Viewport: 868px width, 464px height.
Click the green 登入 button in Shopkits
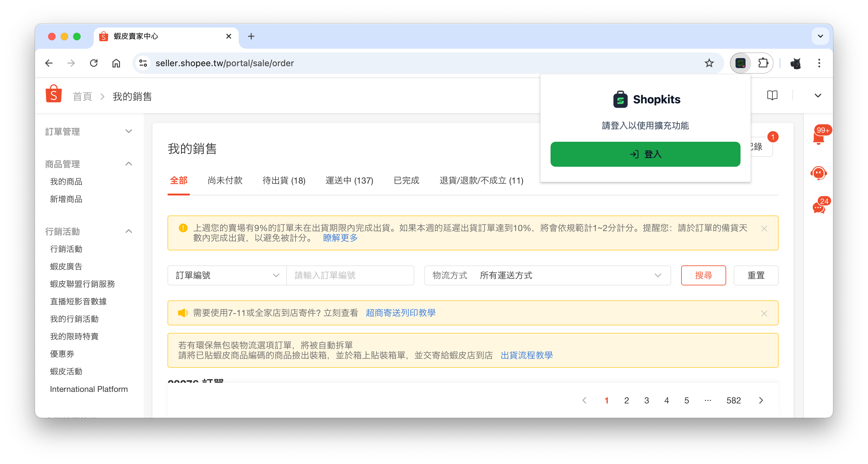pyautogui.click(x=645, y=154)
